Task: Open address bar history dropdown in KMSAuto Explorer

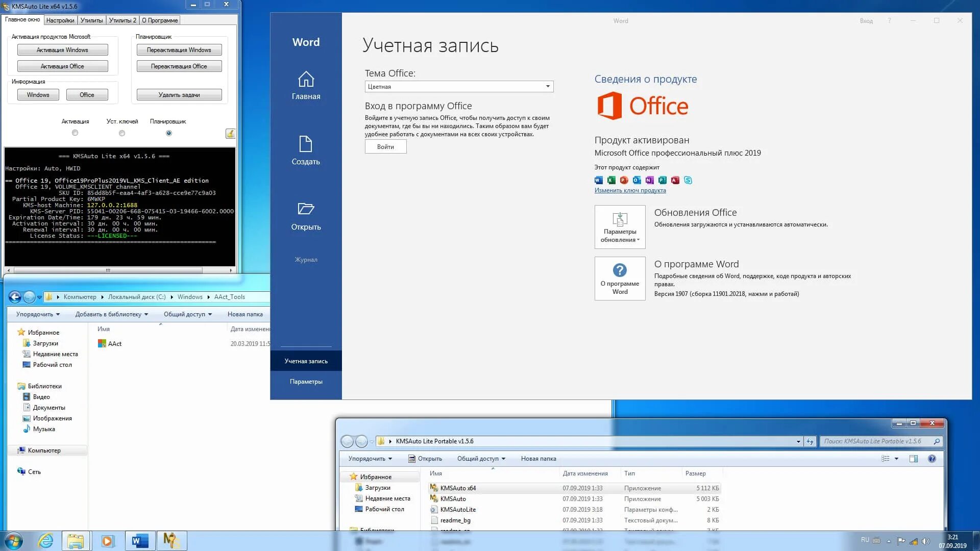Action: click(x=798, y=441)
